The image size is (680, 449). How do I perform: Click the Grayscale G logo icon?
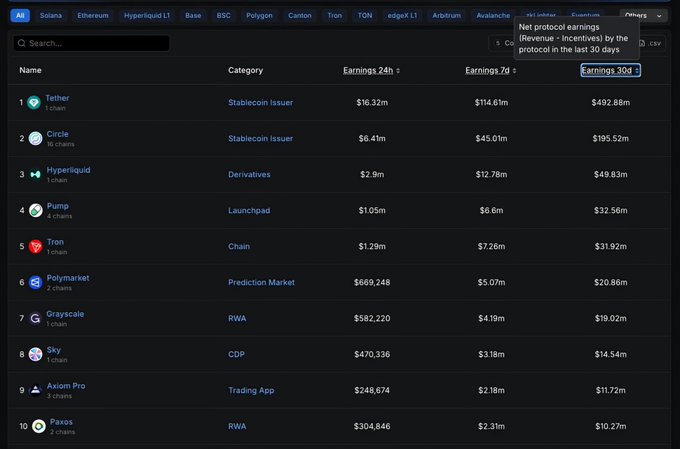[x=36, y=318]
